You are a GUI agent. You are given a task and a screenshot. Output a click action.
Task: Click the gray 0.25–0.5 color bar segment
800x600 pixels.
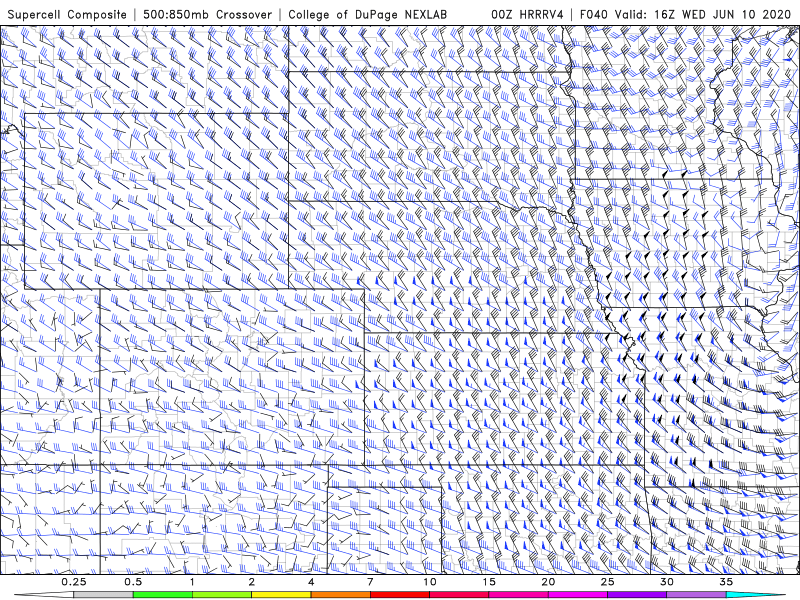tap(104, 595)
